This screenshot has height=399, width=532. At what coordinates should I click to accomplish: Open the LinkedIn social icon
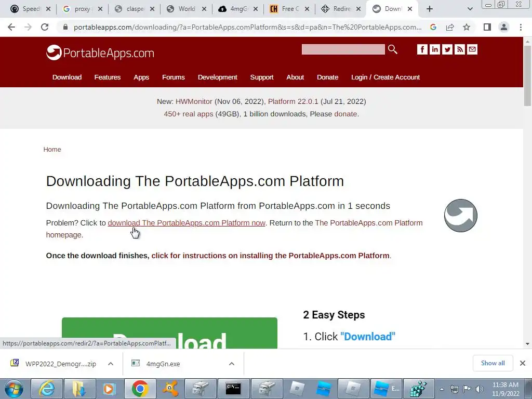point(435,49)
